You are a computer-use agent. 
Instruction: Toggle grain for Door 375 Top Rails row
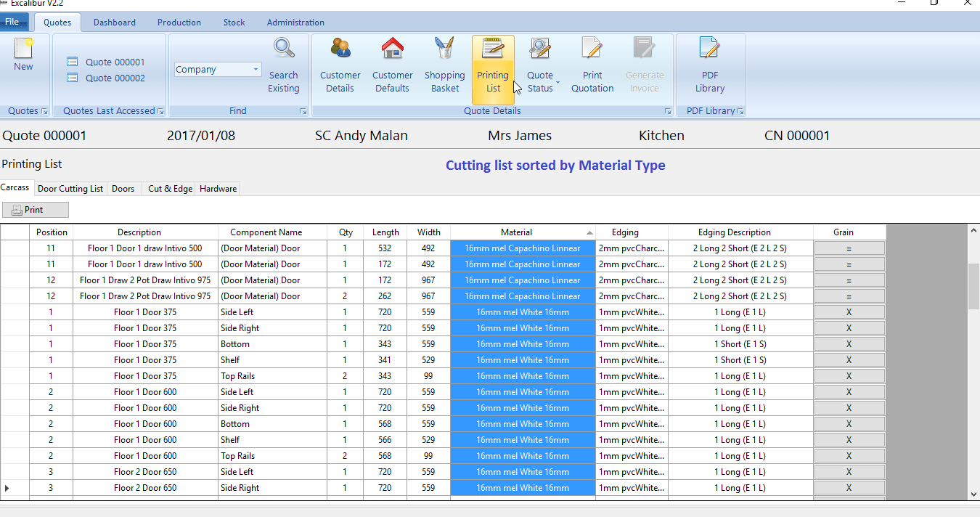click(x=849, y=376)
